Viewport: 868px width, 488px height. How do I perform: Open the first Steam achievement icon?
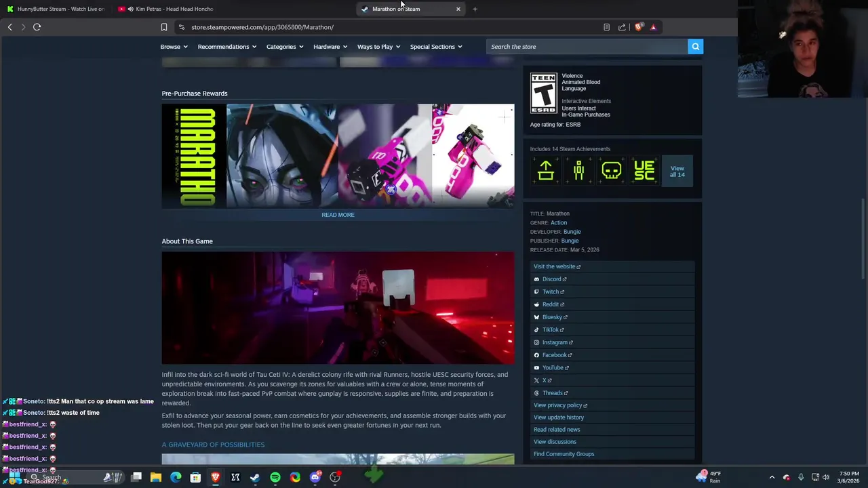[x=546, y=170]
